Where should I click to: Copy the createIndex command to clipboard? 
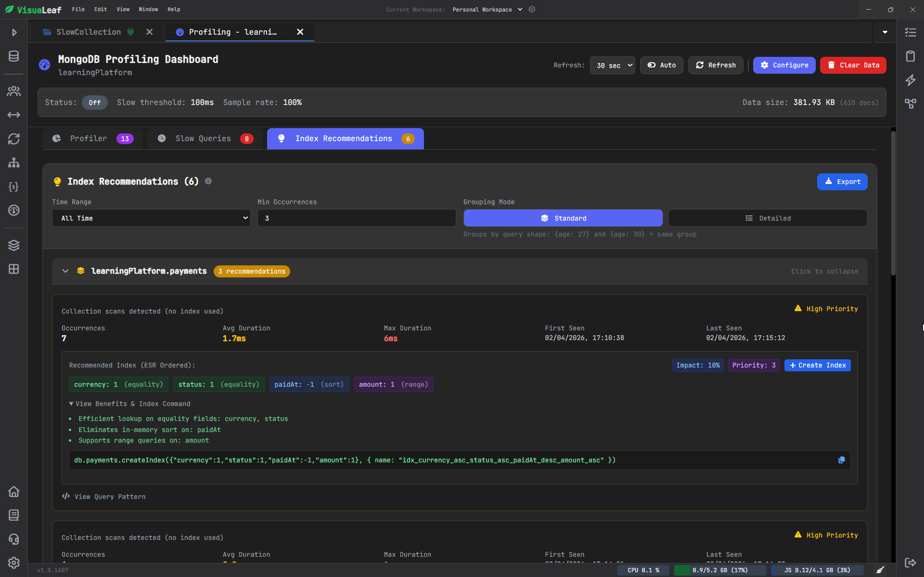(841, 460)
